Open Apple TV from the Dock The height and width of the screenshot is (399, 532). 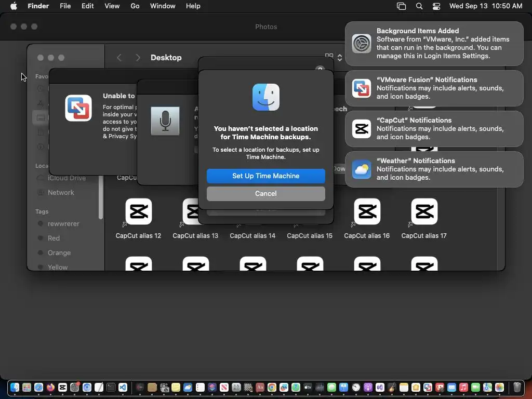pyautogui.click(x=308, y=388)
